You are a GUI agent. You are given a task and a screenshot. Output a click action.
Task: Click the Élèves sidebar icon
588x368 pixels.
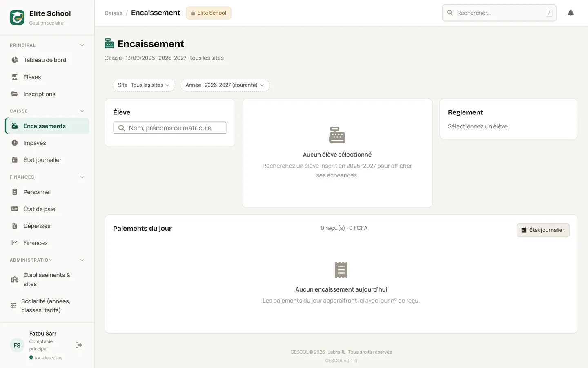coord(15,77)
